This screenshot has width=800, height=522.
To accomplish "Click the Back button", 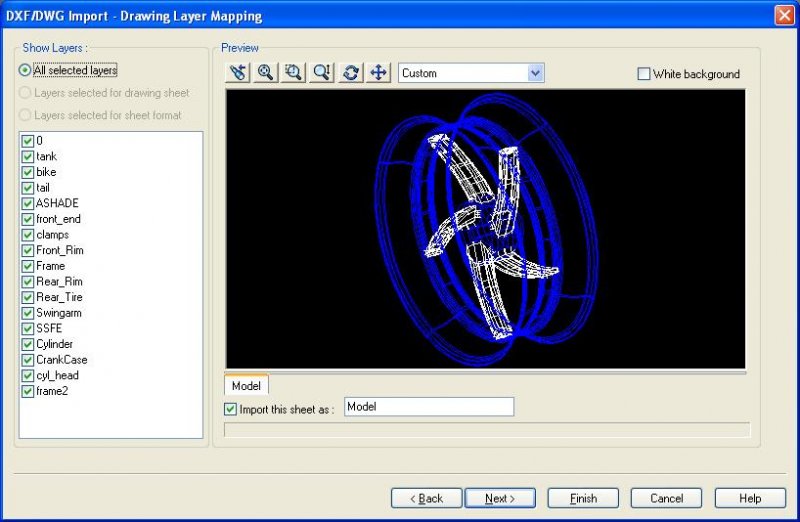I will coord(427,498).
